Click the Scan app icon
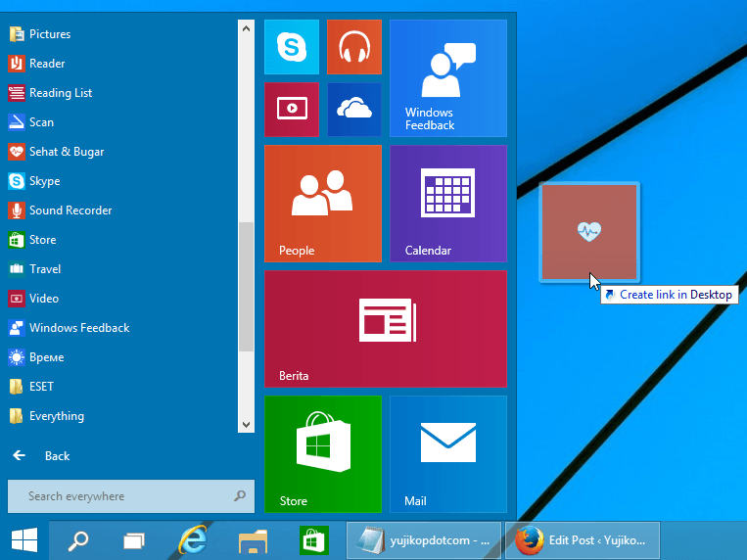The height and width of the screenshot is (560, 747). click(x=17, y=122)
